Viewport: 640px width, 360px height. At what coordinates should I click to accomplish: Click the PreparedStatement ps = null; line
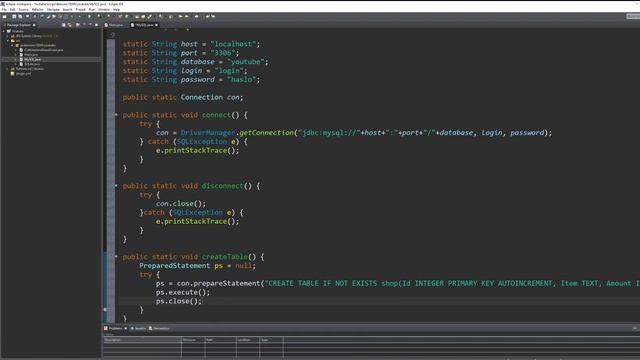click(x=197, y=266)
